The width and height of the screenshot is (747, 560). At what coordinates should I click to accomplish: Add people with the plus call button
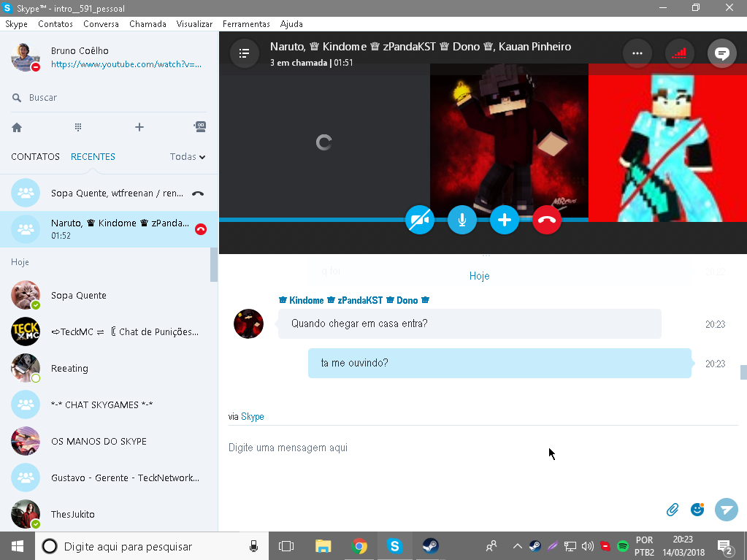[x=505, y=220]
